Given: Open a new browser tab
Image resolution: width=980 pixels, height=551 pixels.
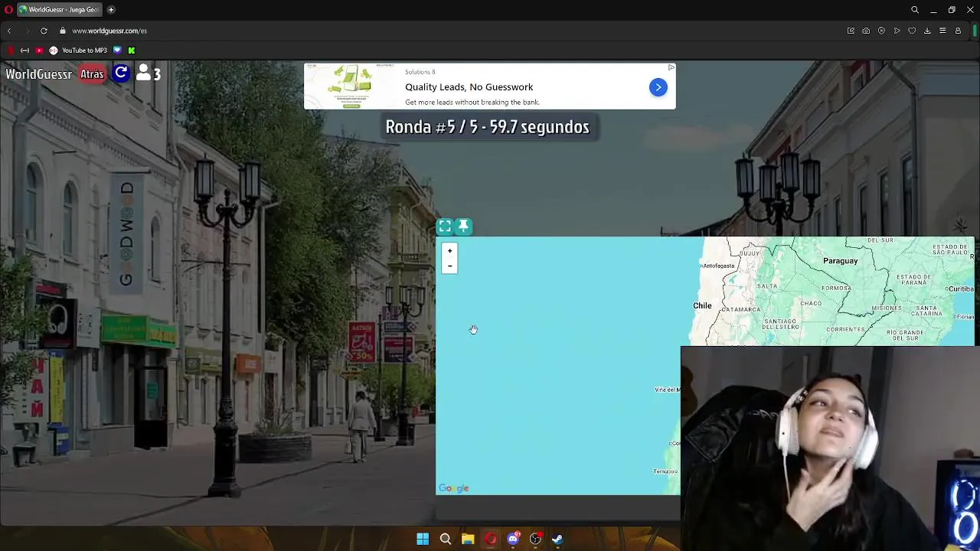Looking at the screenshot, I should [111, 10].
